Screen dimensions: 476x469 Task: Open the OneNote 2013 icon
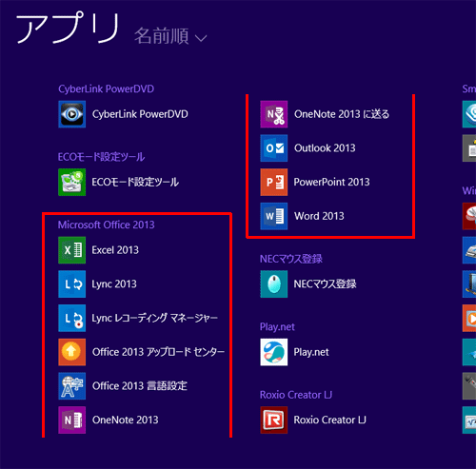tap(71, 420)
